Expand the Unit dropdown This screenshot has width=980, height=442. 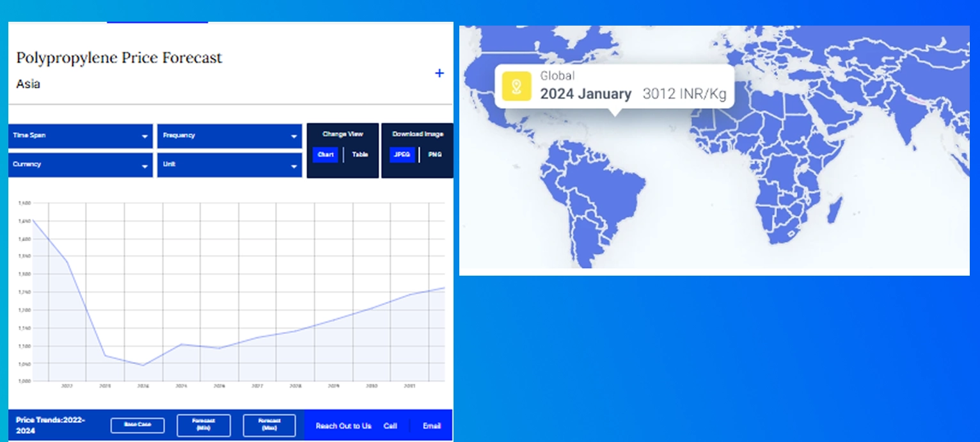pyautogui.click(x=230, y=164)
